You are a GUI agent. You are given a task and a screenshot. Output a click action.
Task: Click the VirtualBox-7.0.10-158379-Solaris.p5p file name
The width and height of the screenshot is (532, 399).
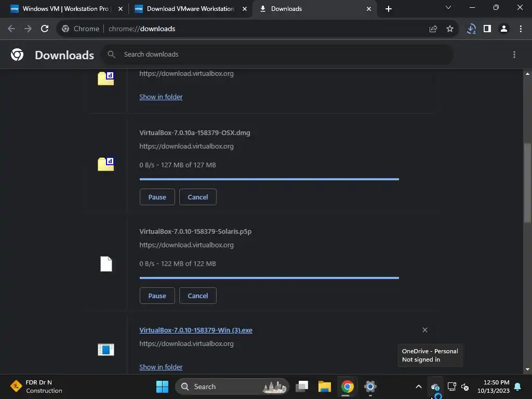(x=195, y=231)
